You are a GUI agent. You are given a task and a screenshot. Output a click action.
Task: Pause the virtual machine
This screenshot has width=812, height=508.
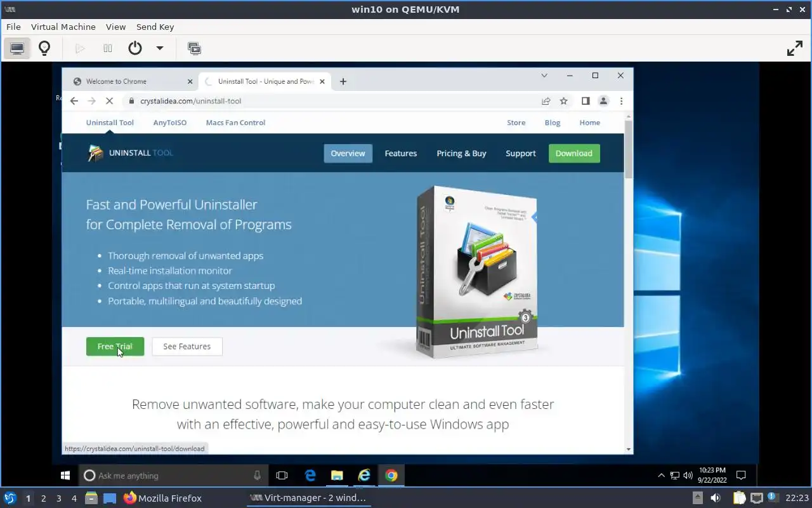coord(108,48)
